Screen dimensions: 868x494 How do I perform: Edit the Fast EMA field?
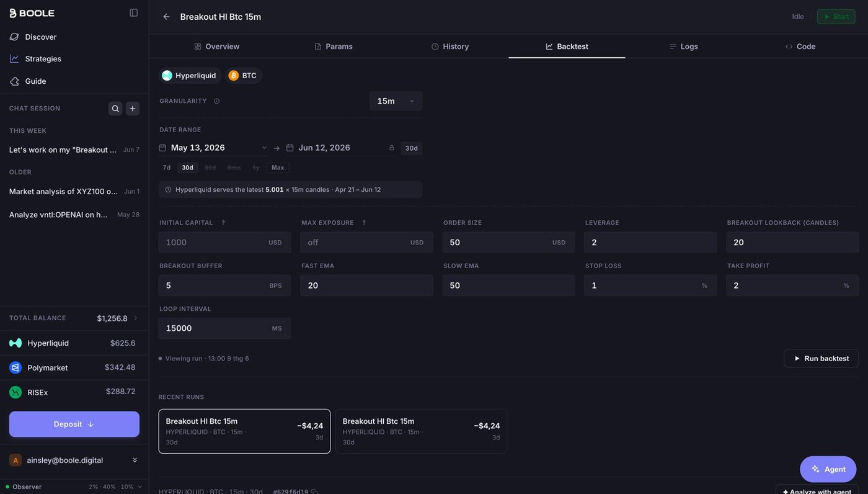click(366, 285)
